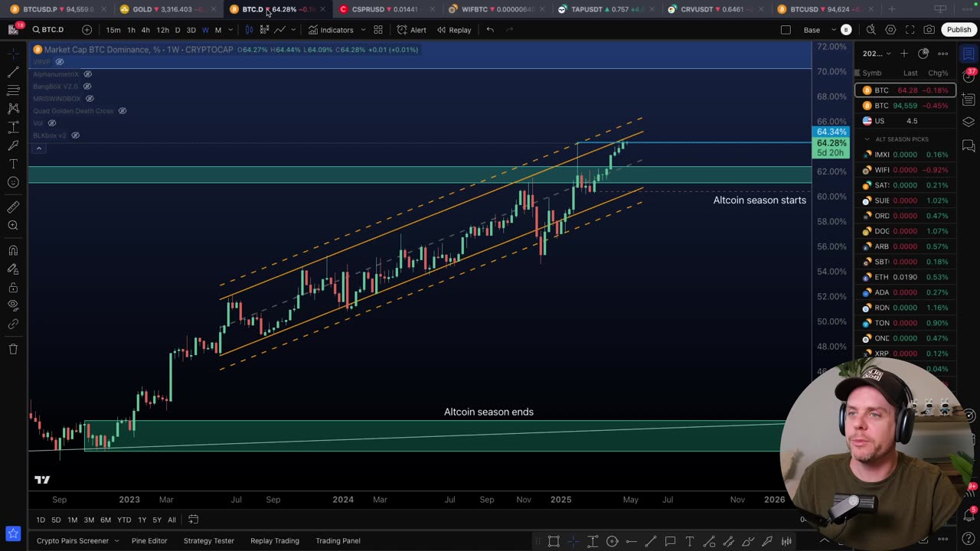
Task: Open the Indicators dialog
Action: tap(331, 30)
